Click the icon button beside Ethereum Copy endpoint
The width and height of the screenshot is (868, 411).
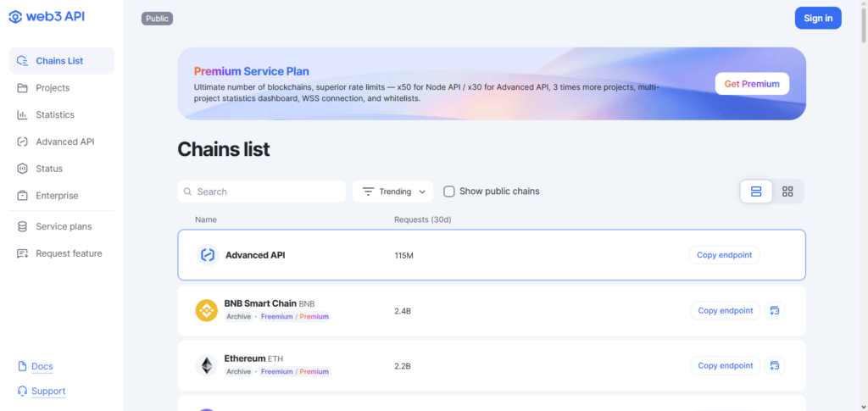[775, 365]
